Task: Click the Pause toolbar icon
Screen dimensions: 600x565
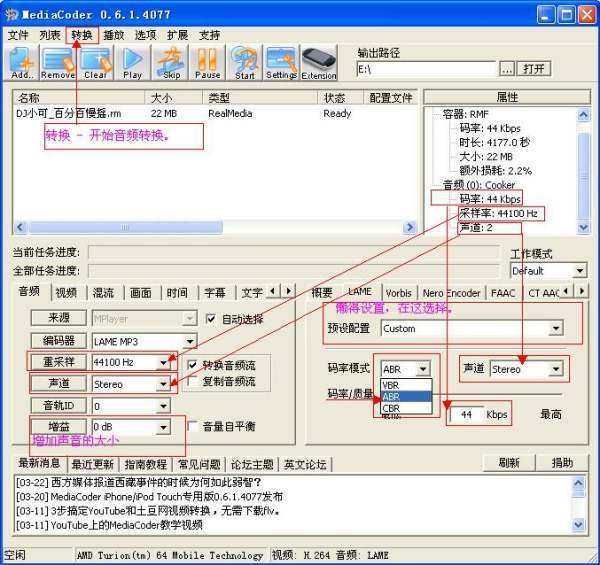Action: click(x=207, y=62)
